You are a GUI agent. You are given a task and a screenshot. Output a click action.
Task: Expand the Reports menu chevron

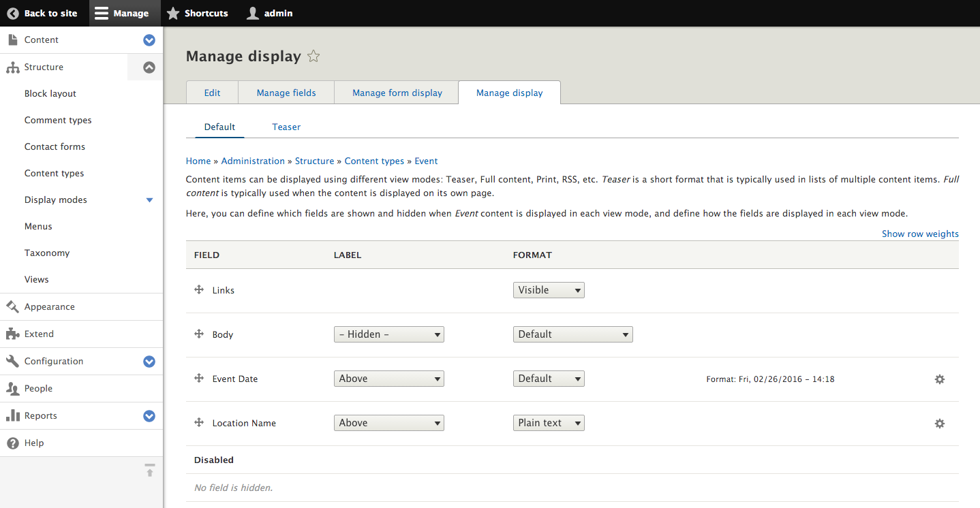[x=149, y=415]
